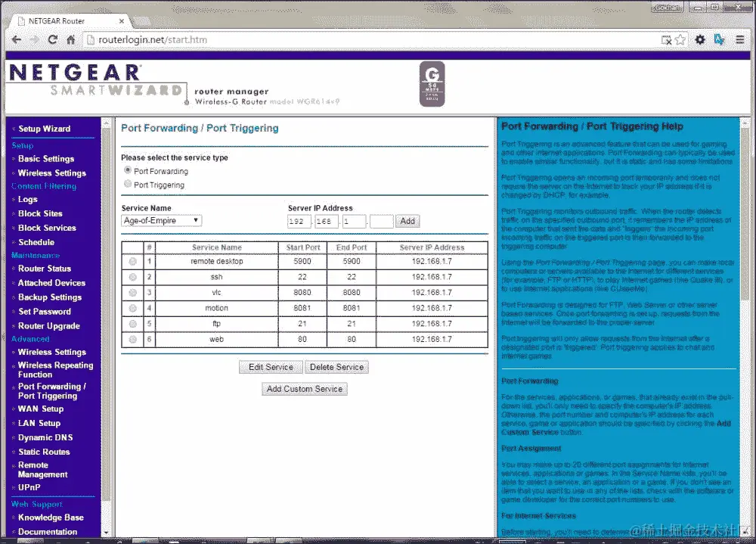
Task: Click the second IP octet field 168
Action: coord(327,221)
